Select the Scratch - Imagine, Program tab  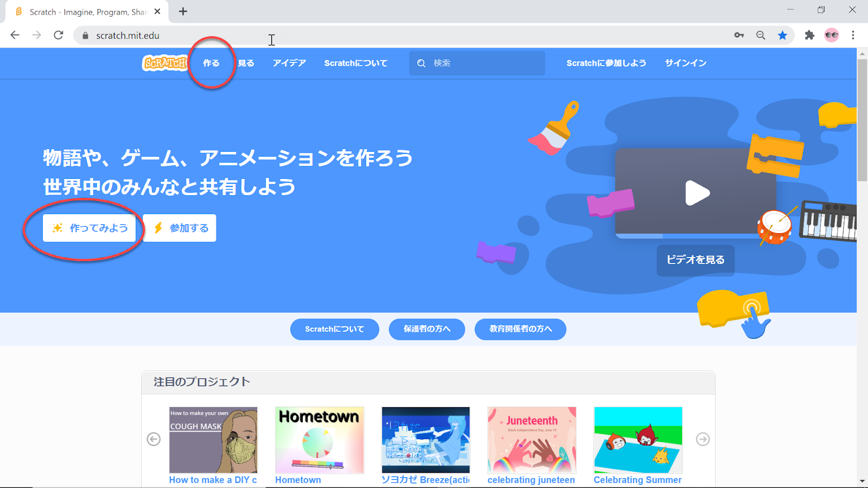pyautogui.click(x=87, y=12)
